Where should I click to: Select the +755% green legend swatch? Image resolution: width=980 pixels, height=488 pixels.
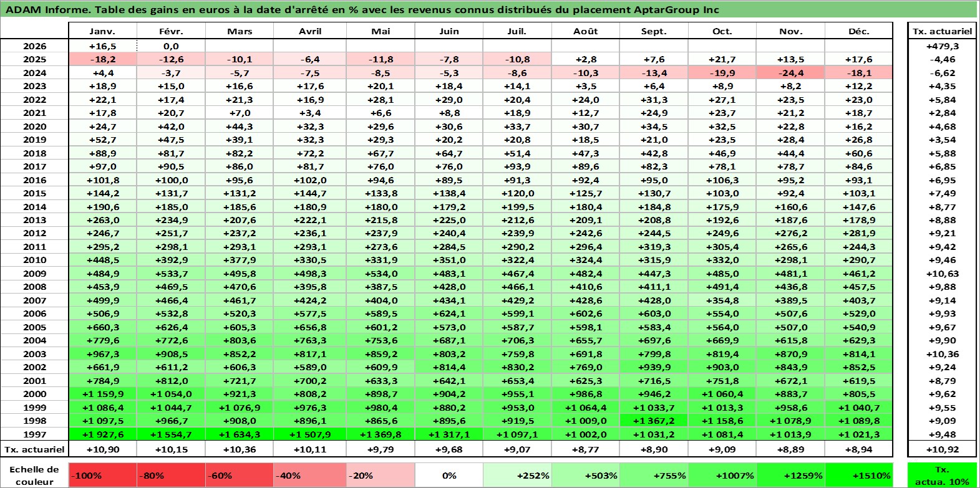tap(654, 475)
